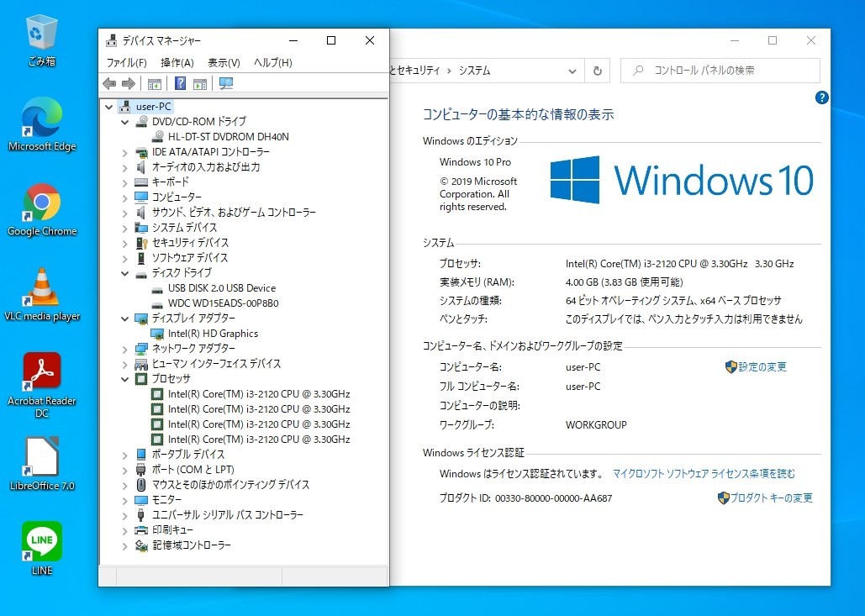The width and height of the screenshot is (865, 616).
Task: Select the Intel(R) HD Graphics adapter
Action: pyautogui.click(x=213, y=334)
